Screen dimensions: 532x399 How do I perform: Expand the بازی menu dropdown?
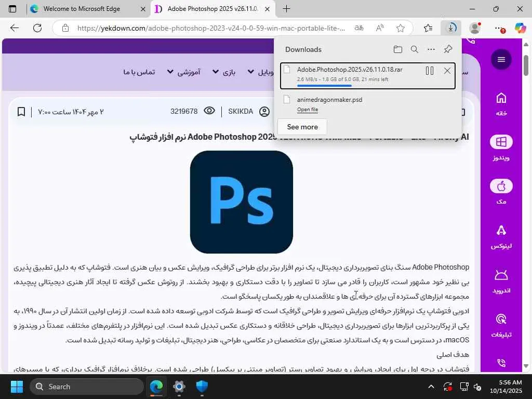pos(224,72)
